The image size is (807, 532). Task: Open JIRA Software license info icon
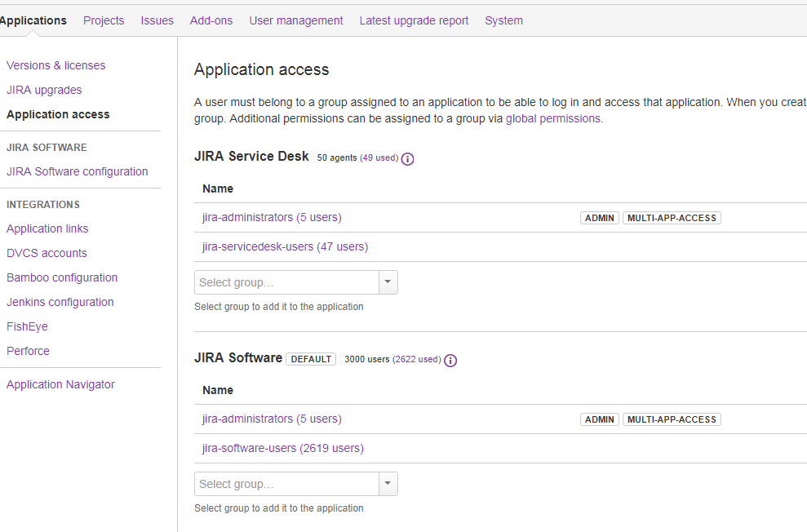click(x=450, y=361)
